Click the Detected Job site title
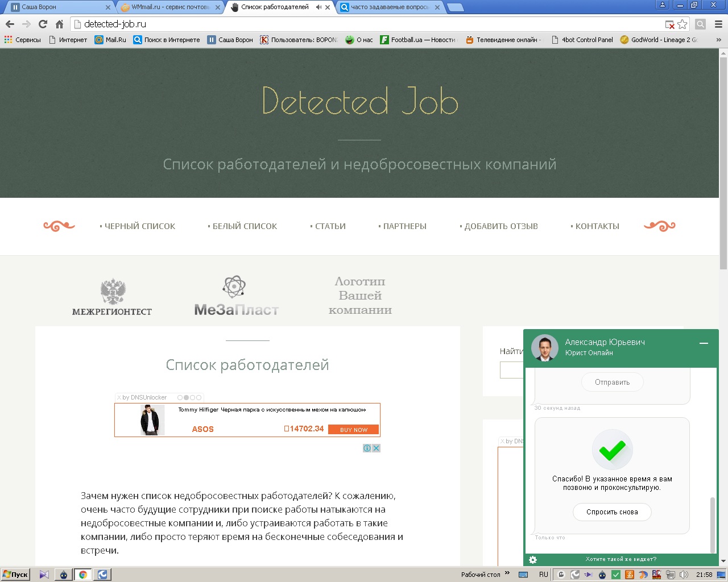728x582 pixels. click(360, 101)
